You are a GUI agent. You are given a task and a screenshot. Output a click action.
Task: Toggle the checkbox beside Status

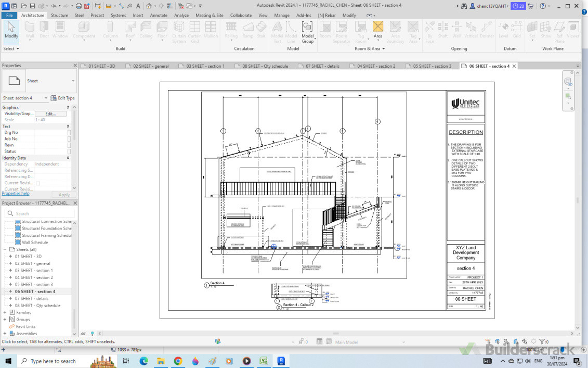pyautogui.click(x=69, y=151)
